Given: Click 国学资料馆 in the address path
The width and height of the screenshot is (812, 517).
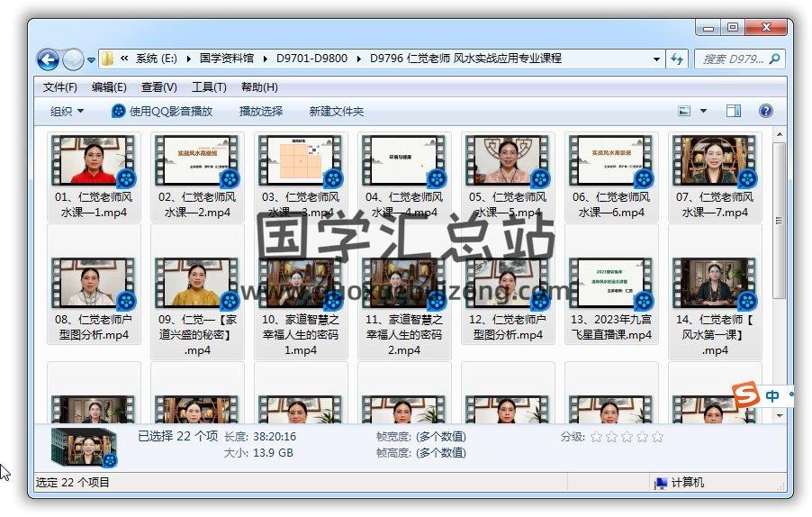Looking at the screenshot, I should [227, 59].
